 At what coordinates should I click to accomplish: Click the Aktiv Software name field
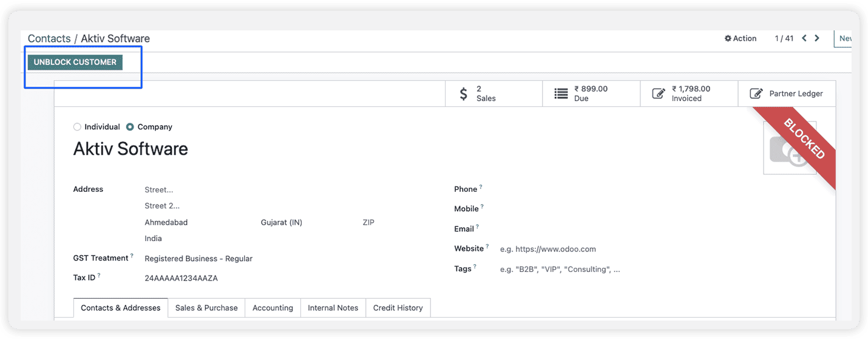point(131,149)
